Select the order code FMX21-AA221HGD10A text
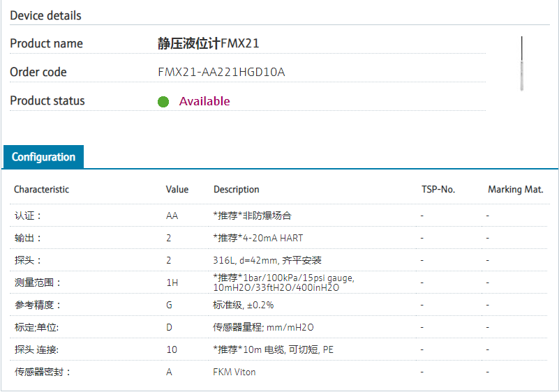Image resolution: width=559 pixels, height=392 pixels. [221, 73]
